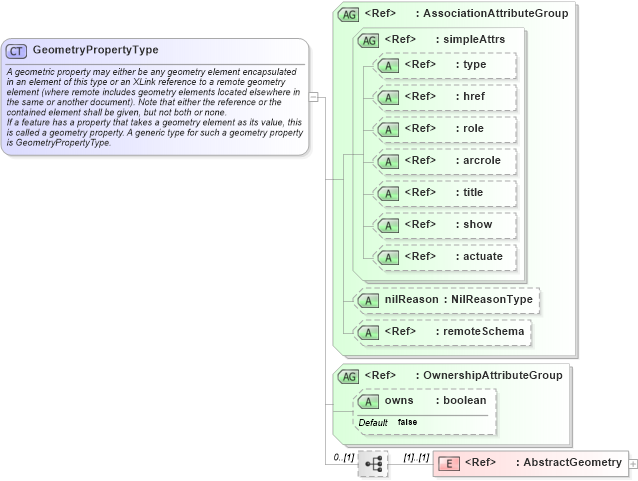
Task: Click the A icon beside remoteSchema attribute
Action: (x=368, y=333)
